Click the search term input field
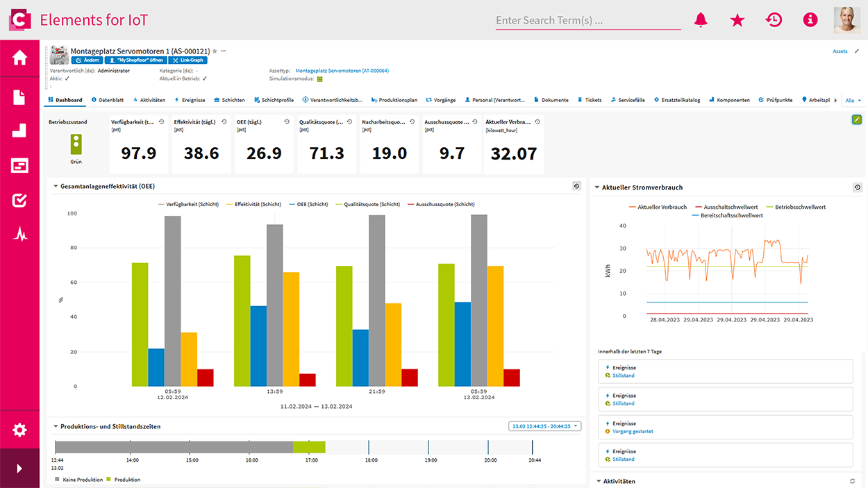Screen dimensions: 868x488 (587, 20)
